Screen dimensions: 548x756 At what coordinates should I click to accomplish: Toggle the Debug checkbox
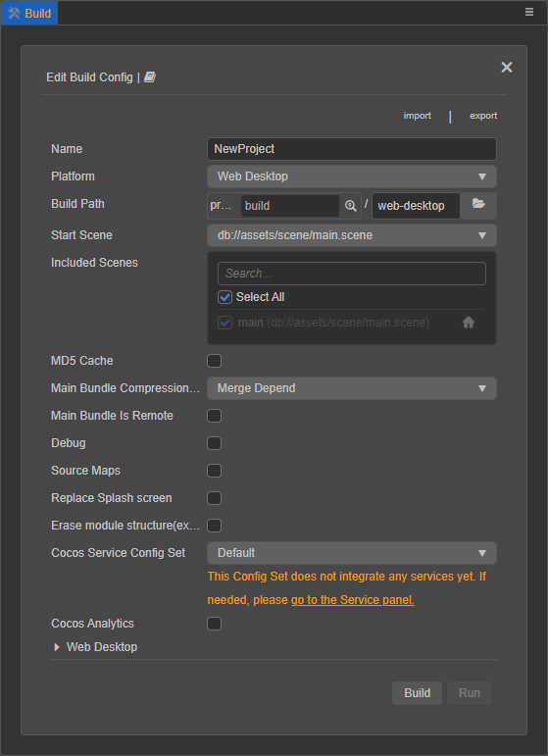pos(214,443)
